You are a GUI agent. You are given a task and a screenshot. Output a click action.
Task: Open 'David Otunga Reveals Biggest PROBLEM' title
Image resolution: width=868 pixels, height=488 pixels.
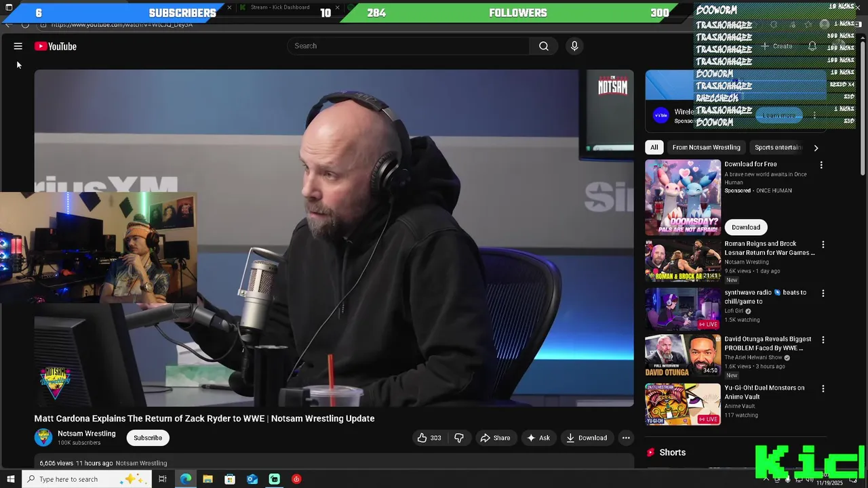coord(768,344)
